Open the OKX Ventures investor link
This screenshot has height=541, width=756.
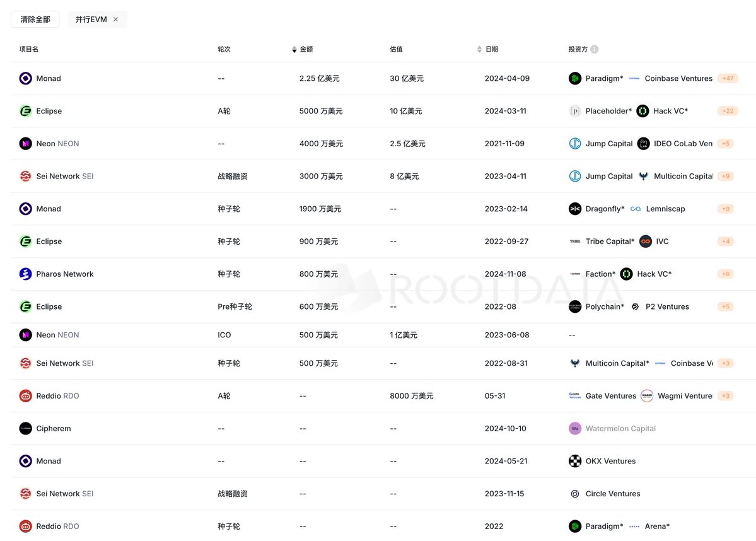(610, 461)
